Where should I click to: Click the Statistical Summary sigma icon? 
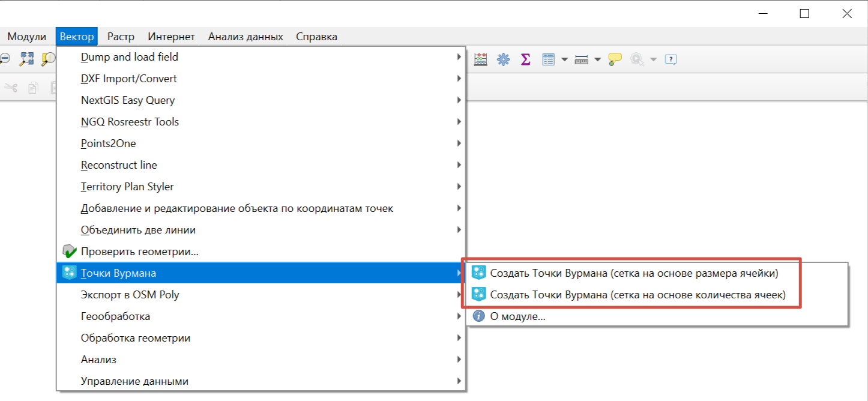point(525,59)
